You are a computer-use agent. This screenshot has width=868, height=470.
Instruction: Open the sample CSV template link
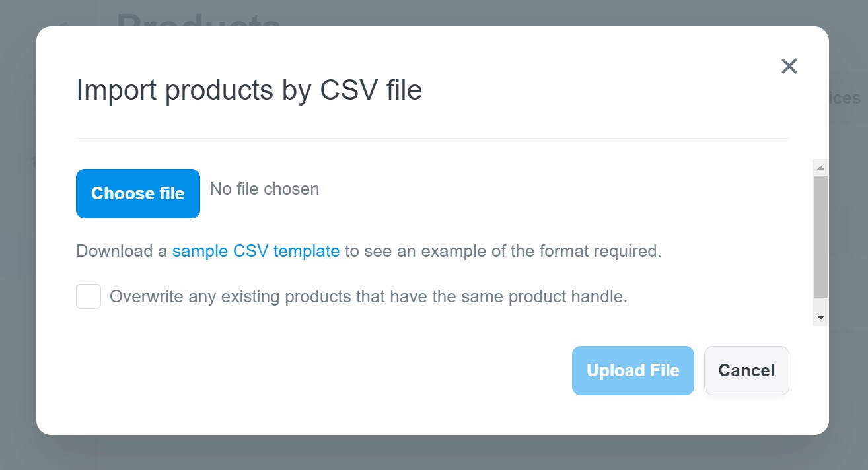coord(256,252)
